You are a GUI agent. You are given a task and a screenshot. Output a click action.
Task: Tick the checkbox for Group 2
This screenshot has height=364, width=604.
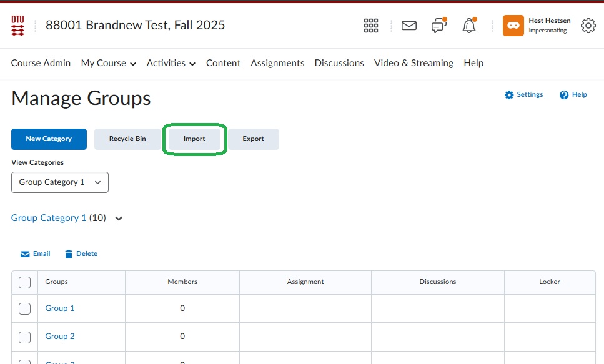(x=25, y=337)
